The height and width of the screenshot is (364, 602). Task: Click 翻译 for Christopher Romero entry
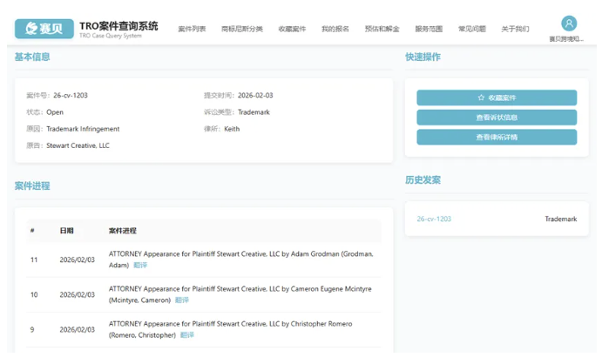tap(186, 335)
